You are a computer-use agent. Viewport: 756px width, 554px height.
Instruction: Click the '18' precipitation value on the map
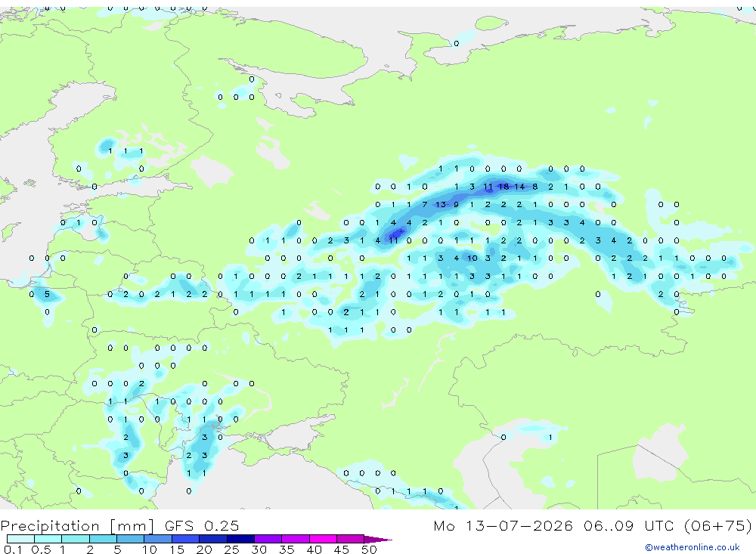tap(503, 187)
